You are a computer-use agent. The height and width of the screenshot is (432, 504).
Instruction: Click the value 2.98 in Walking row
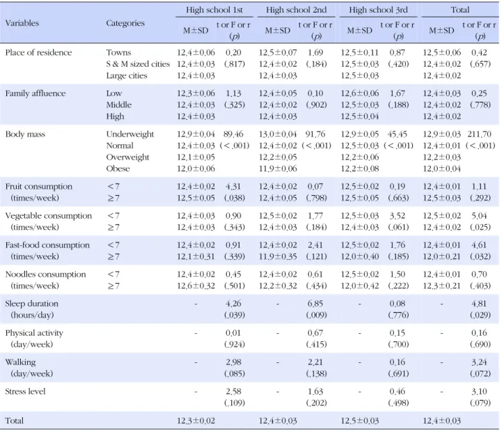233,362
